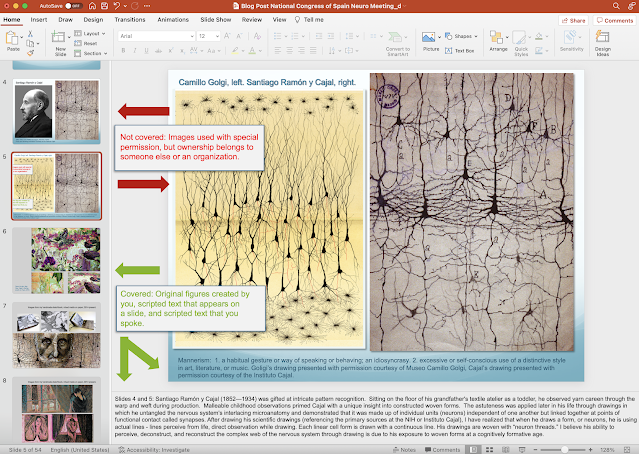The height and width of the screenshot is (454, 639).
Task: Apply the font color swatch
Action: tap(253, 51)
